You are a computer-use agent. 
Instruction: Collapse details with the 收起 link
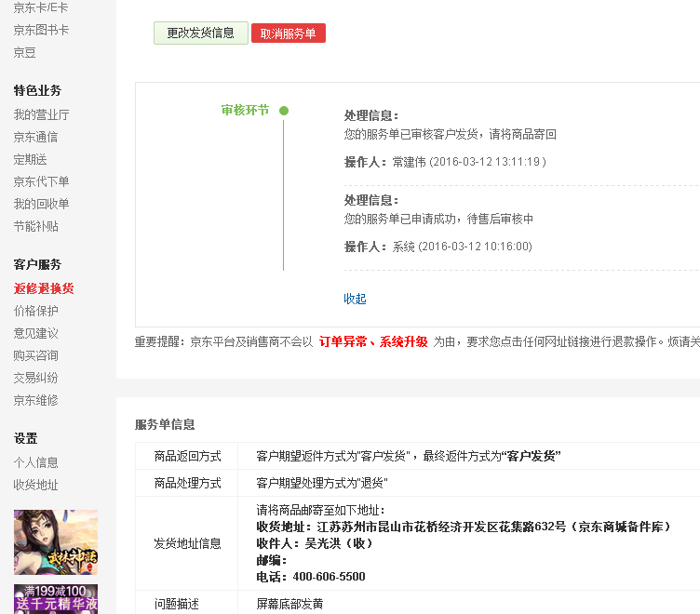(355, 299)
